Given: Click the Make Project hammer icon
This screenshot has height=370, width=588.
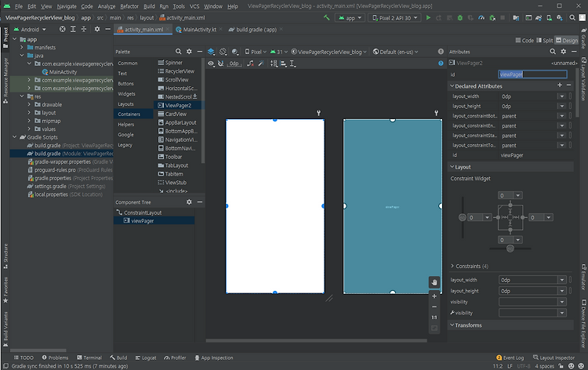Looking at the screenshot, I should click(x=327, y=17).
